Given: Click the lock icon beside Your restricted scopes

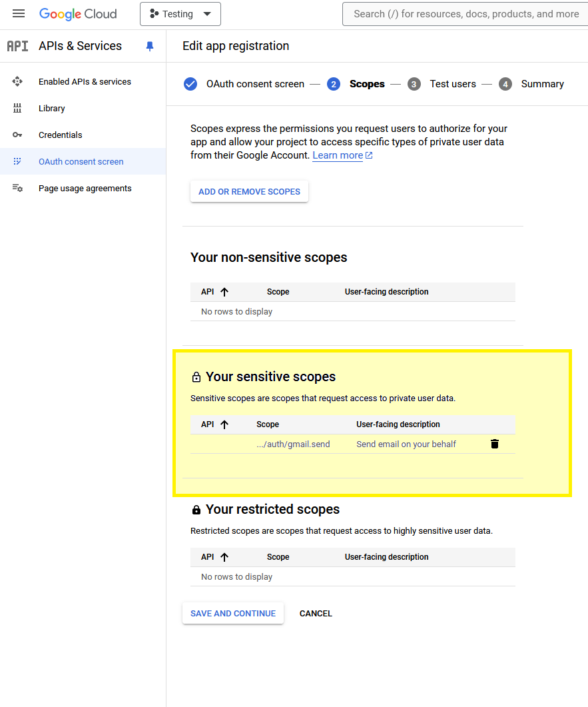Looking at the screenshot, I should (196, 510).
